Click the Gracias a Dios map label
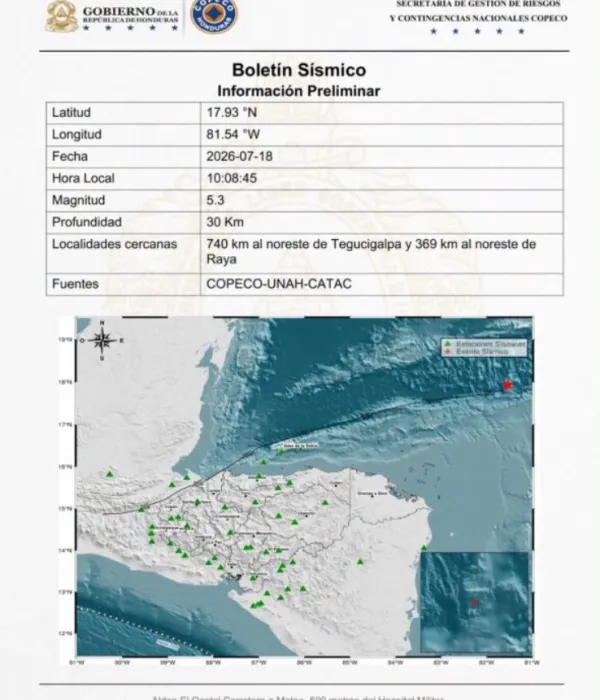This screenshot has width=600, height=700. pos(371,493)
